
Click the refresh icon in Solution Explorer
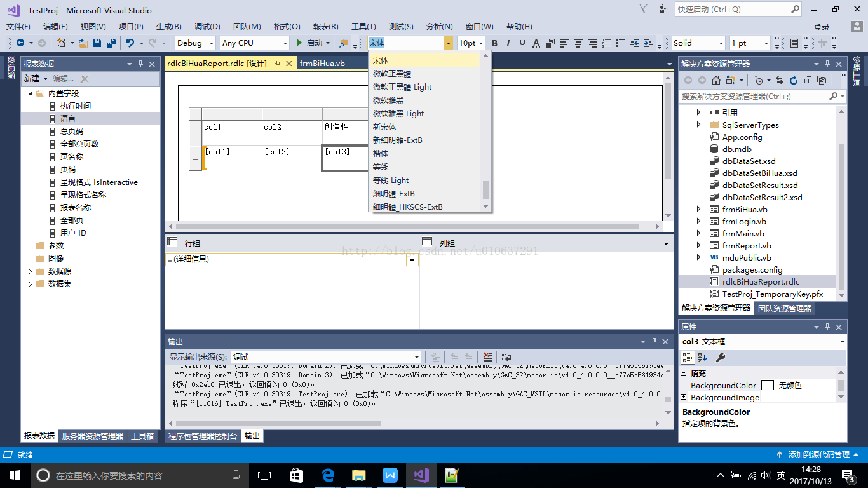pos(794,80)
